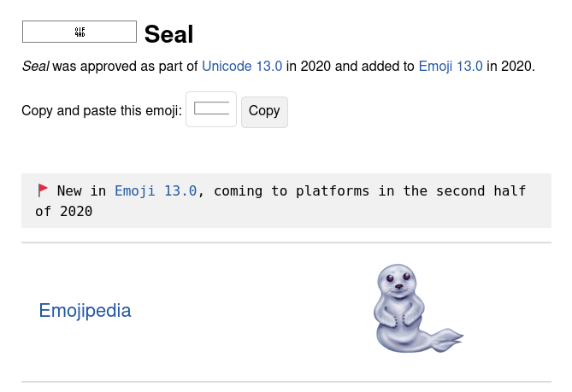This screenshot has height=392, width=572.
Task: Open Emoji 13.0 link in approval sentence
Action: 451,67
